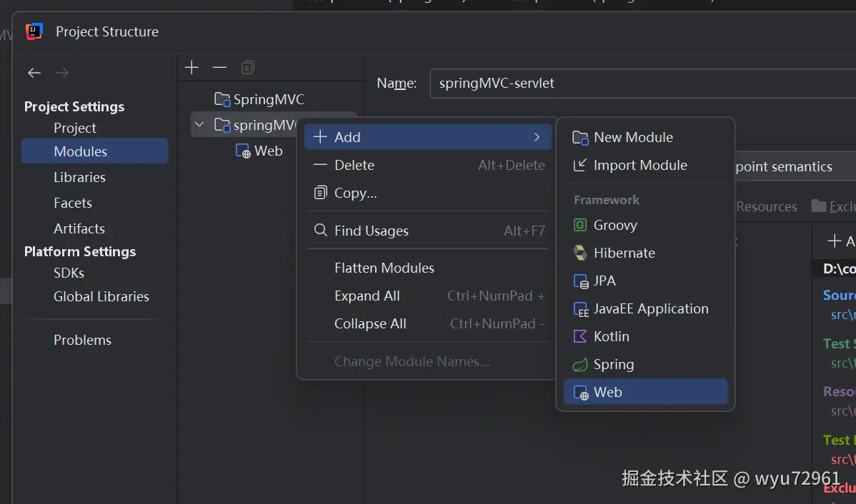Add JPA framework to the module

[604, 281]
